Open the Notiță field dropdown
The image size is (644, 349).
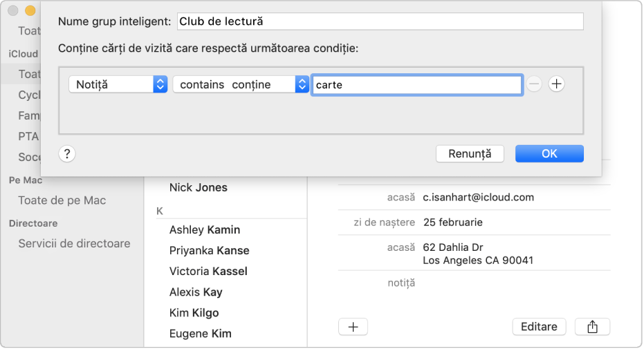pyautogui.click(x=118, y=84)
